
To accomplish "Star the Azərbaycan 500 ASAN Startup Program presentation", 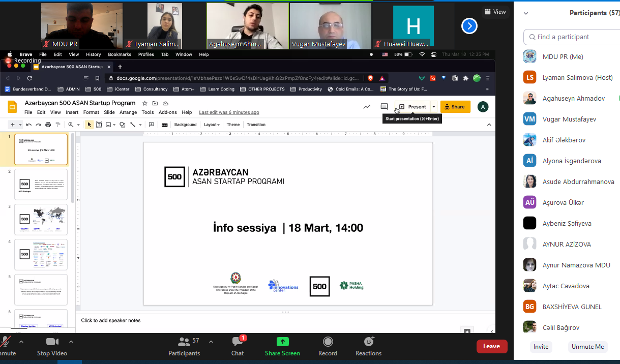I will 145,103.
